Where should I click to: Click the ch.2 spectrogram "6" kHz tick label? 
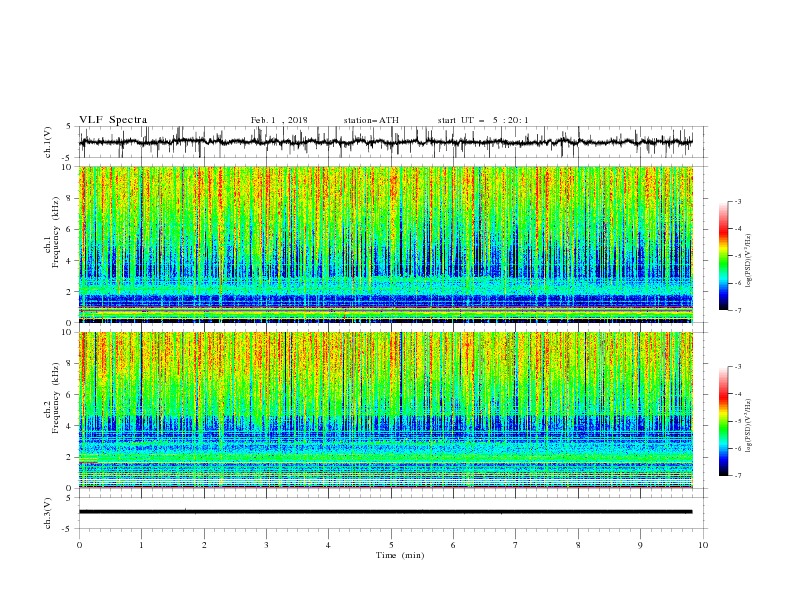click(70, 395)
